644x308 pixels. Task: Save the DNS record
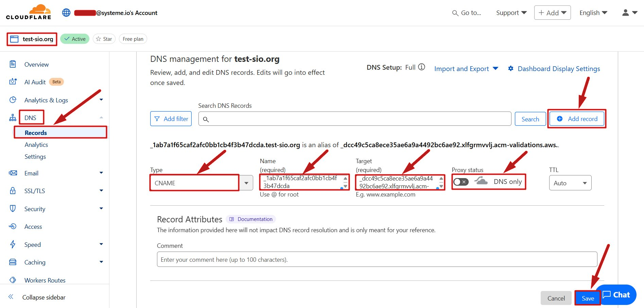point(588,298)
